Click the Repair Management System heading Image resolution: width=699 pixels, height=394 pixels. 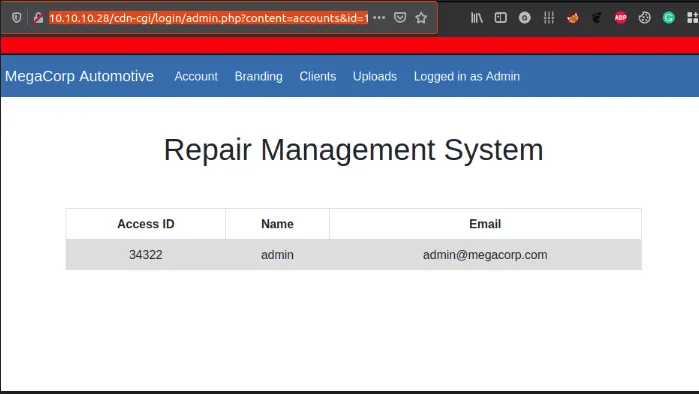[x=354, y=150]
